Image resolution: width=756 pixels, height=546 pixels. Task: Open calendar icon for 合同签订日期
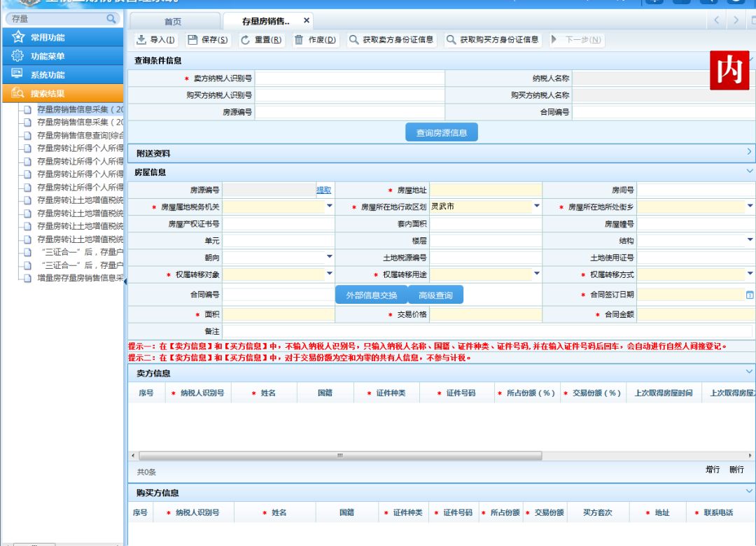point(750,295)
